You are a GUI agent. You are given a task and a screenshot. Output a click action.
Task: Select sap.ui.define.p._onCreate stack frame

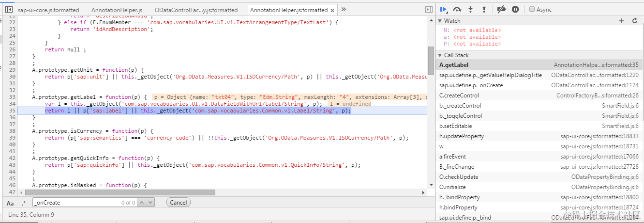pos(540,85)
